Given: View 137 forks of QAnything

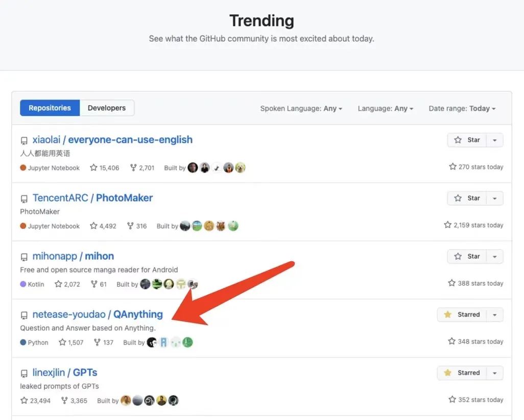Looking at the screenshot, I should coord(104,342).
